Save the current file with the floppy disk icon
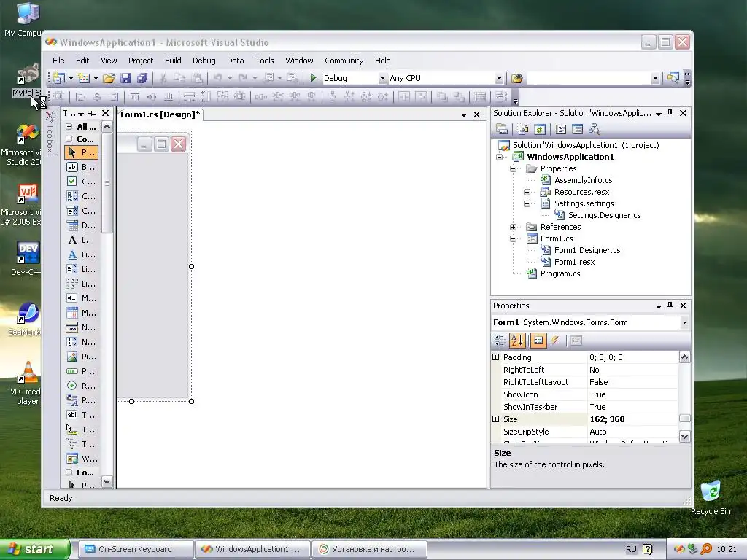Screen dimensions: 747x560 coord(125,78)
